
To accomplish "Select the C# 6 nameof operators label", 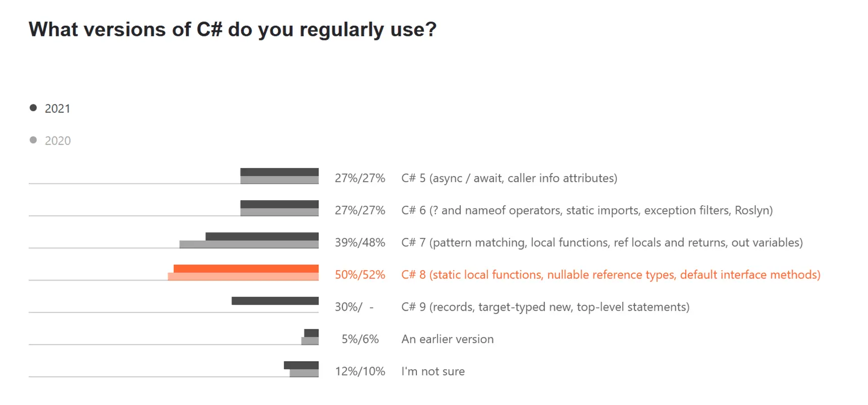I will pos(587,210).
